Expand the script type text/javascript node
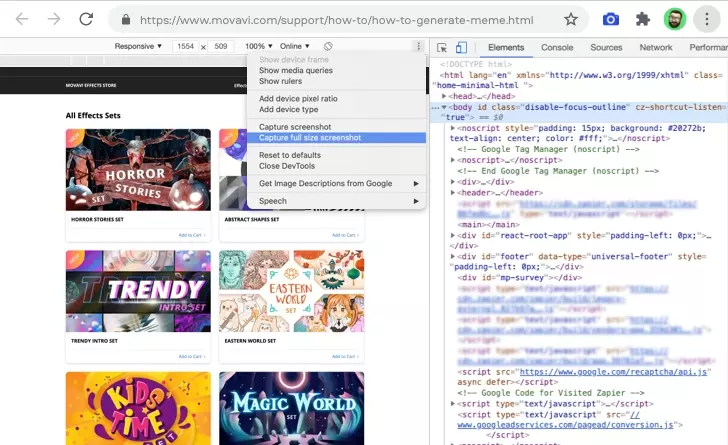Viewport: 728px width, 445px height. point(453,404)
